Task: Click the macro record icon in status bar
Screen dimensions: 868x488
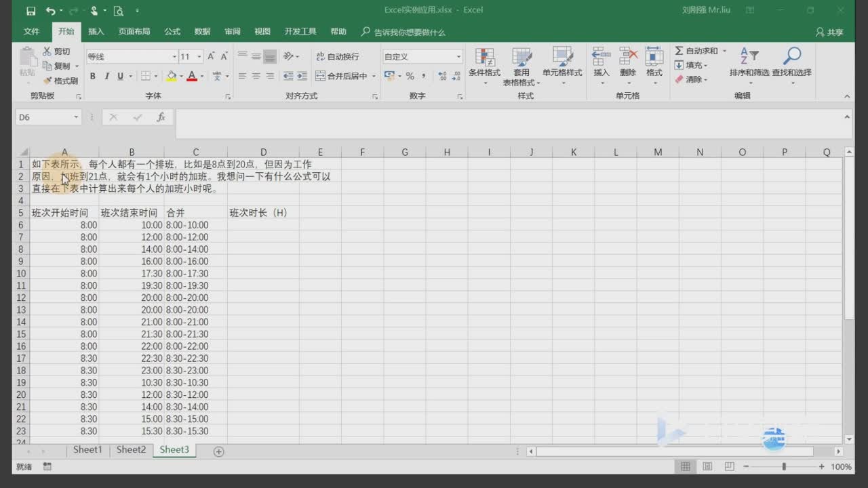Action: click(x=47, y=466)
